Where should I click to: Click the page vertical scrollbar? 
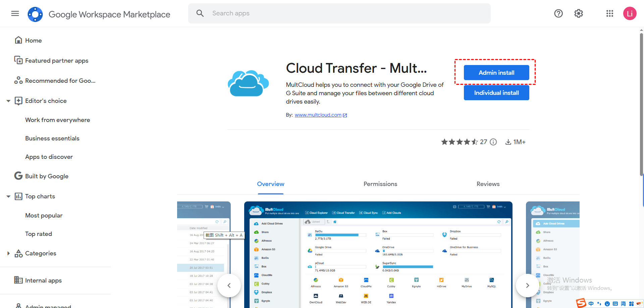pos(642,104)
